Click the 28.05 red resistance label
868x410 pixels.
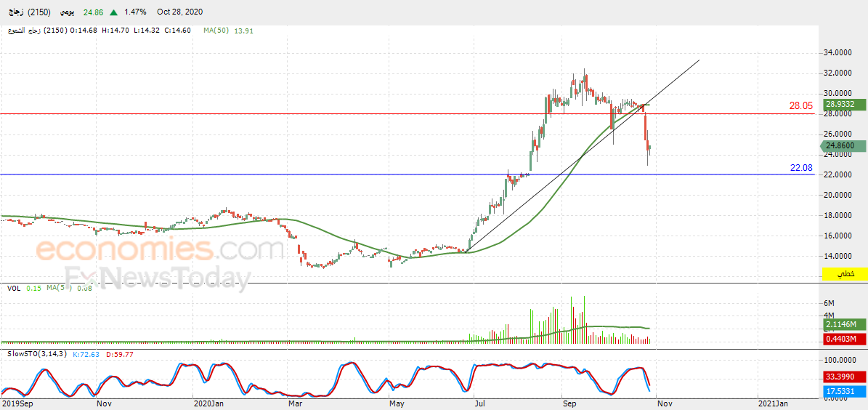coord(800,105)
